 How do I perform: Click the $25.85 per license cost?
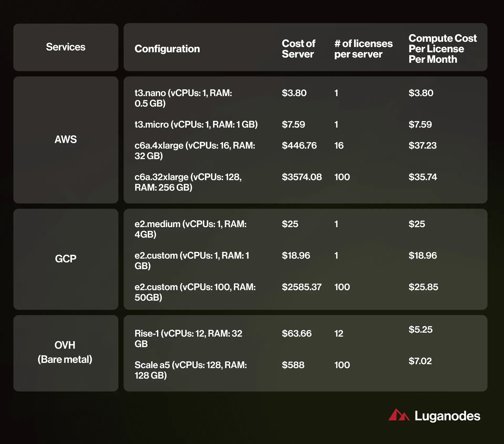(423, 287)
